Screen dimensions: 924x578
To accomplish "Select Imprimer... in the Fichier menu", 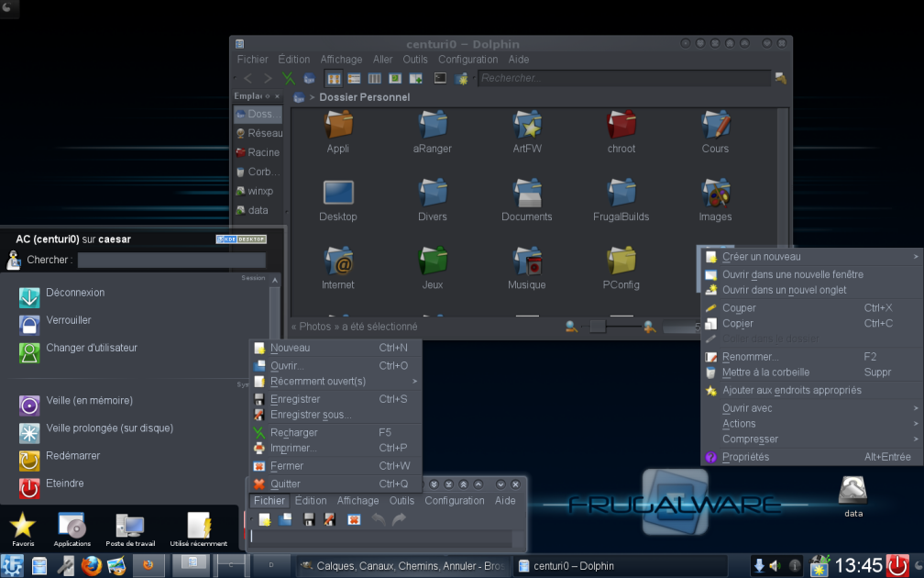I will [x=335, y=448].
